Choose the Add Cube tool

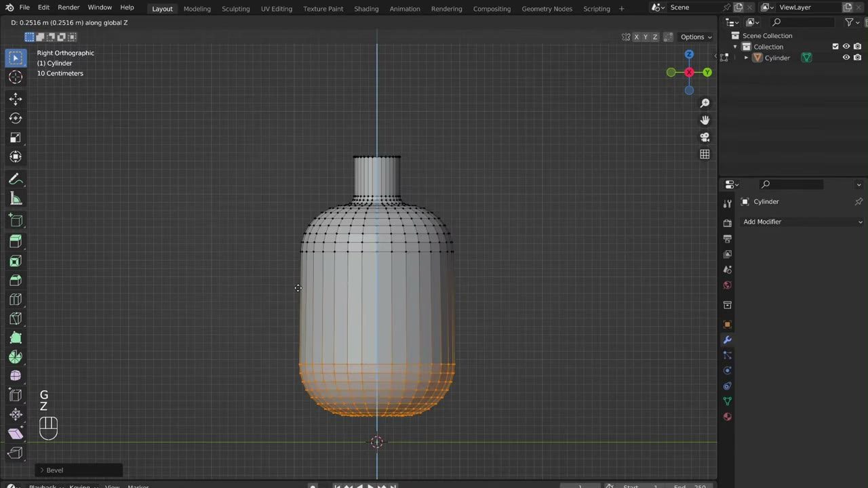click(x=16, y=220)
